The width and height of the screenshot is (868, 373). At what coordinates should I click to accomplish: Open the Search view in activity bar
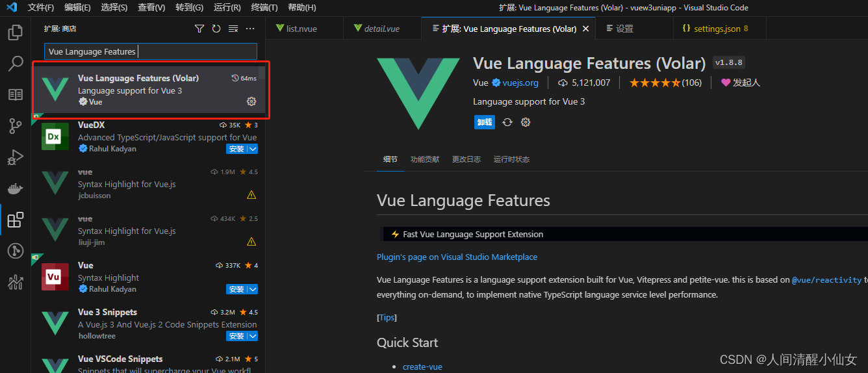coord(15,63)
